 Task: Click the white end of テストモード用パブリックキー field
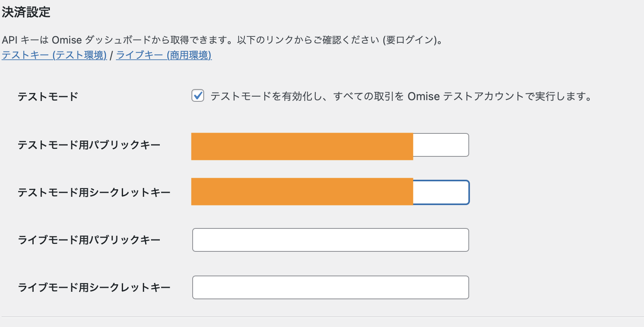pos(441,145)
